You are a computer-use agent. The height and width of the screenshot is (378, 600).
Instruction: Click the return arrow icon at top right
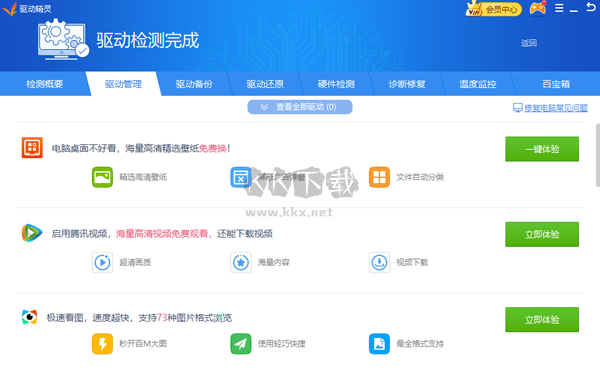point(591,7)
